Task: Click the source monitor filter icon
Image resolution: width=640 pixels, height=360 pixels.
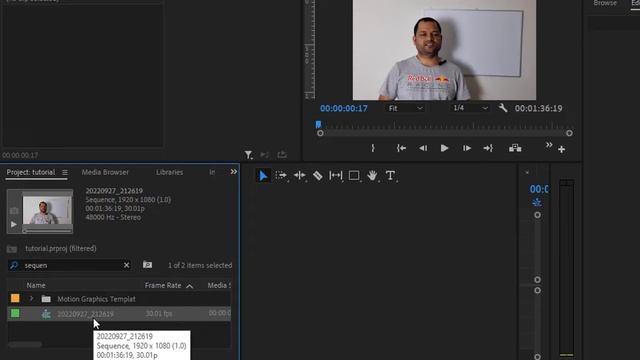Action: pos(248,155)
